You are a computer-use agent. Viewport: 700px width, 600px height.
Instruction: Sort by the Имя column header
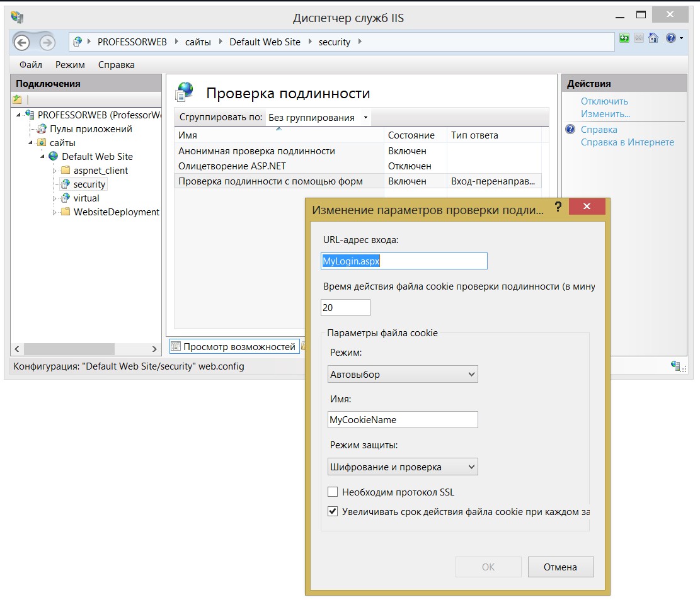pyautogui.click(x=279, y=135)
